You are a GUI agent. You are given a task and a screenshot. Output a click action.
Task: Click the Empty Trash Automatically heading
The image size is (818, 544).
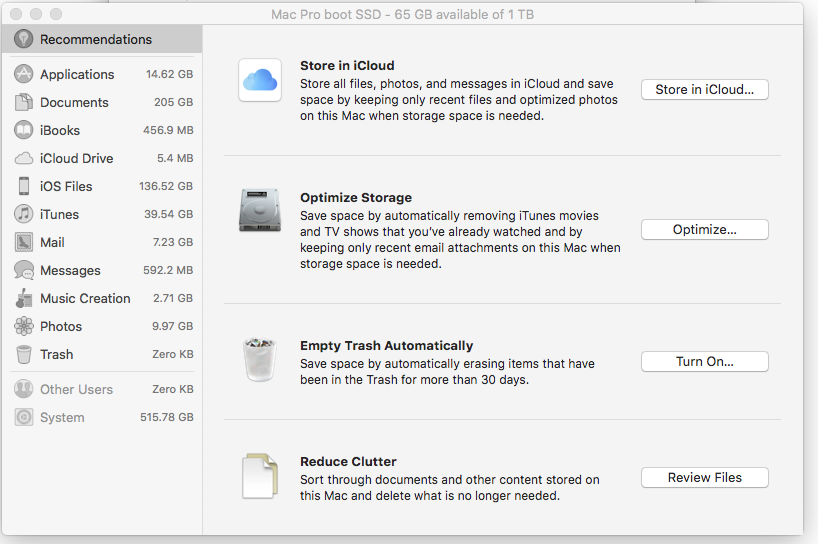387,345
